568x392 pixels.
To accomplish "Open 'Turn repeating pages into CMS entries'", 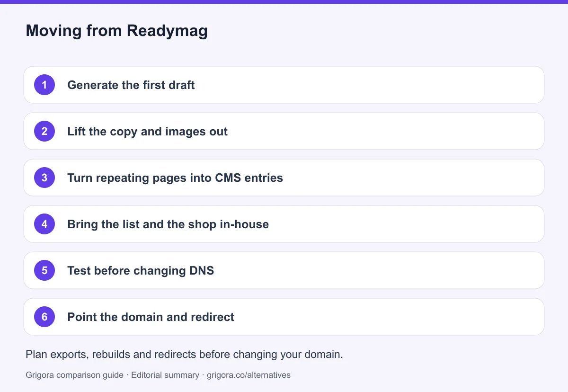I will coord(284,178).
